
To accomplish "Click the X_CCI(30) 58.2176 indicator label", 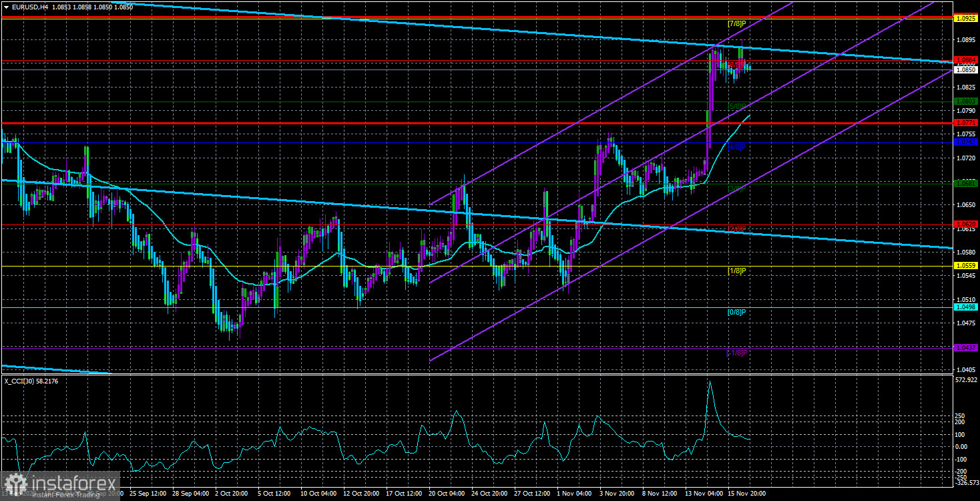I will click(x=32, y=381).
